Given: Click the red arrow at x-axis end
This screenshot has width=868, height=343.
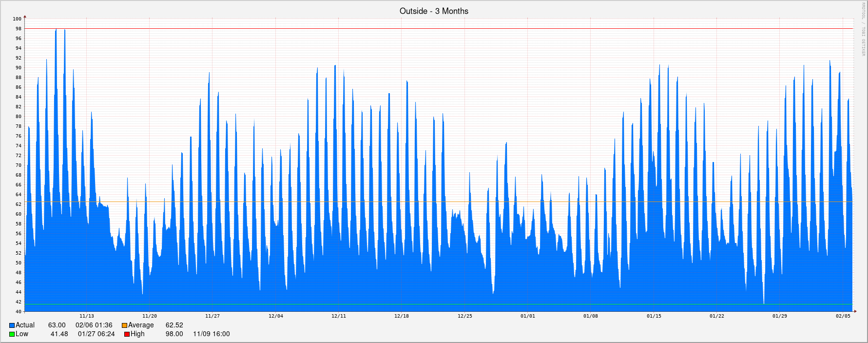Looking at the screenshot, I should point(855,311).
